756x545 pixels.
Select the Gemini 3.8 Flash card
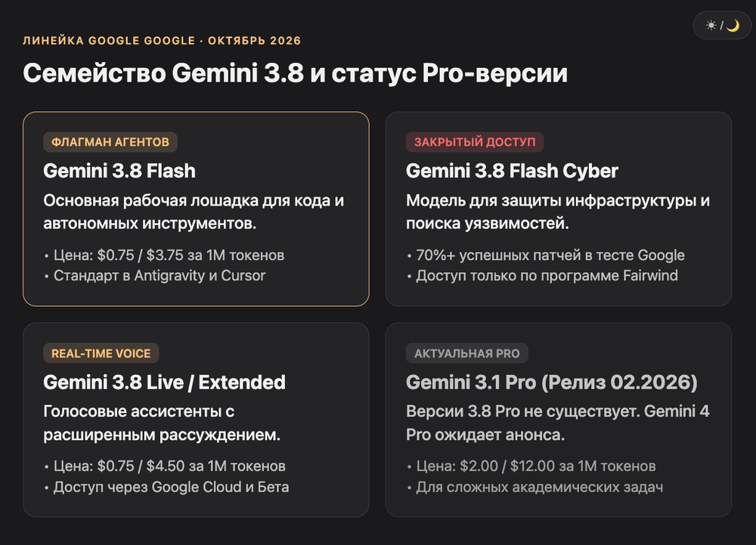(196, 209)
